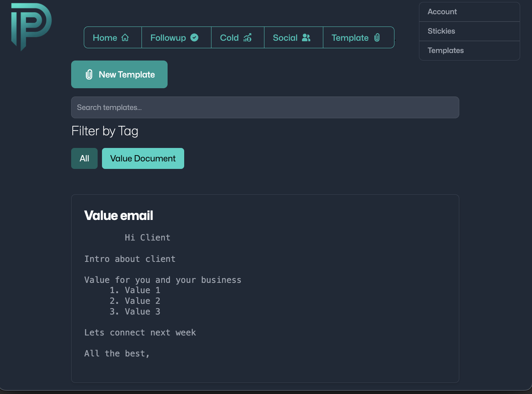Select Templates in the side menu
The height and width of the screenshot is (394, 532).
[445, 51]
